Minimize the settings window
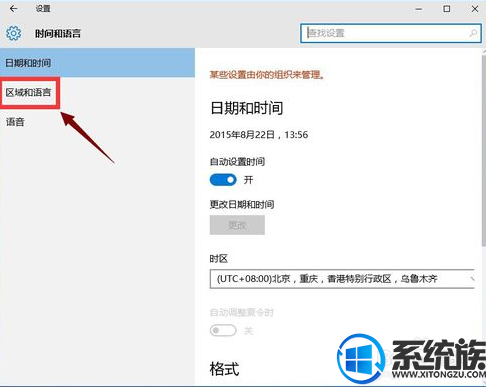The image size is (486, 387). 419,9
